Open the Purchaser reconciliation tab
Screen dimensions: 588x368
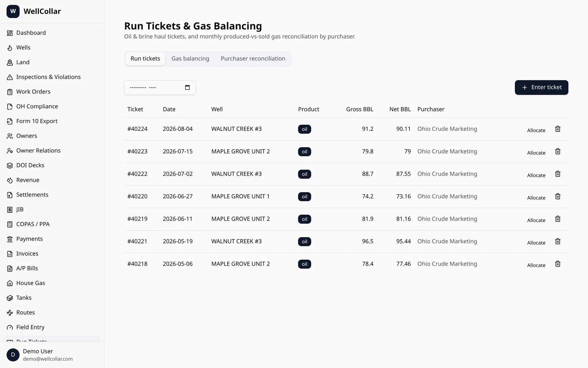pyautogui.click(x=253, y=59)
